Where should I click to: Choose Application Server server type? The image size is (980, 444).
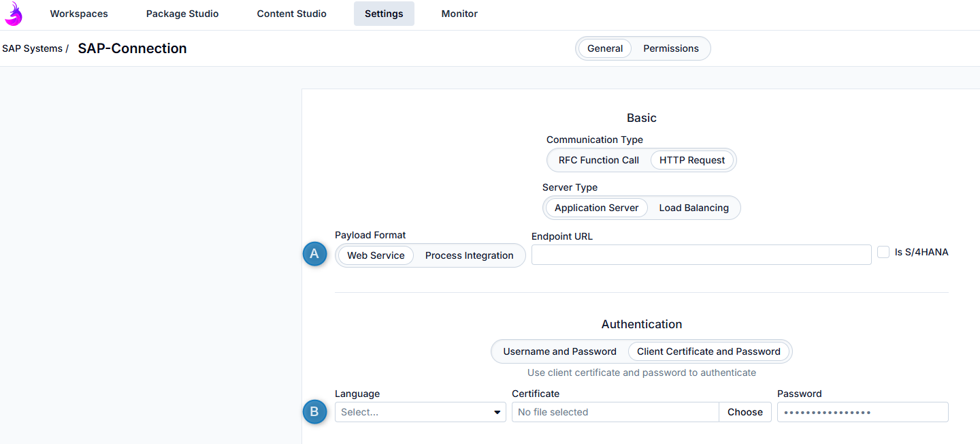point(596,208)
